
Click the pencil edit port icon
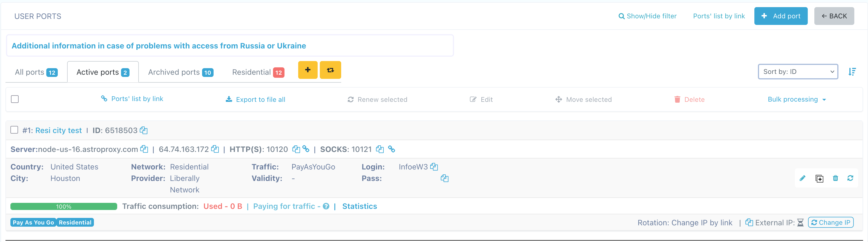tap(802, 178)
